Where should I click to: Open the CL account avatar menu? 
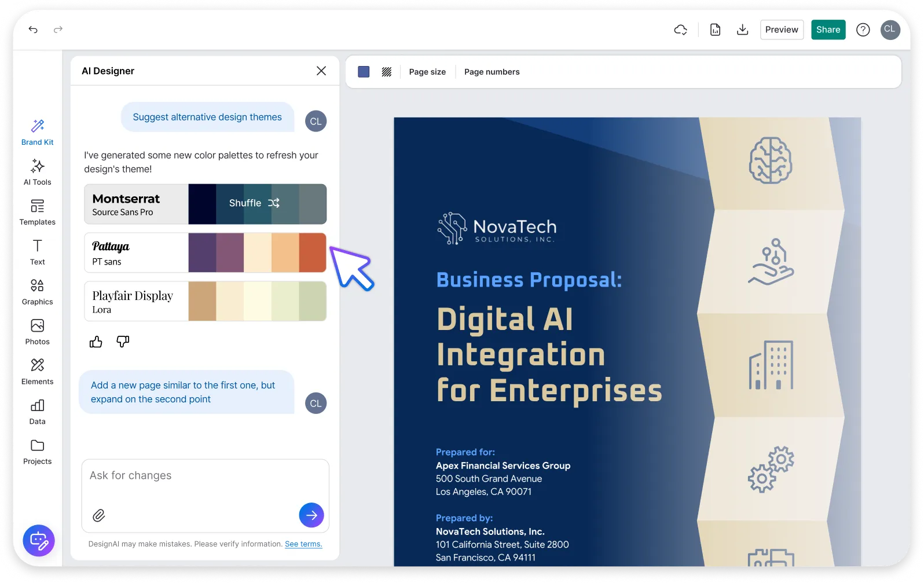[890, 30]
